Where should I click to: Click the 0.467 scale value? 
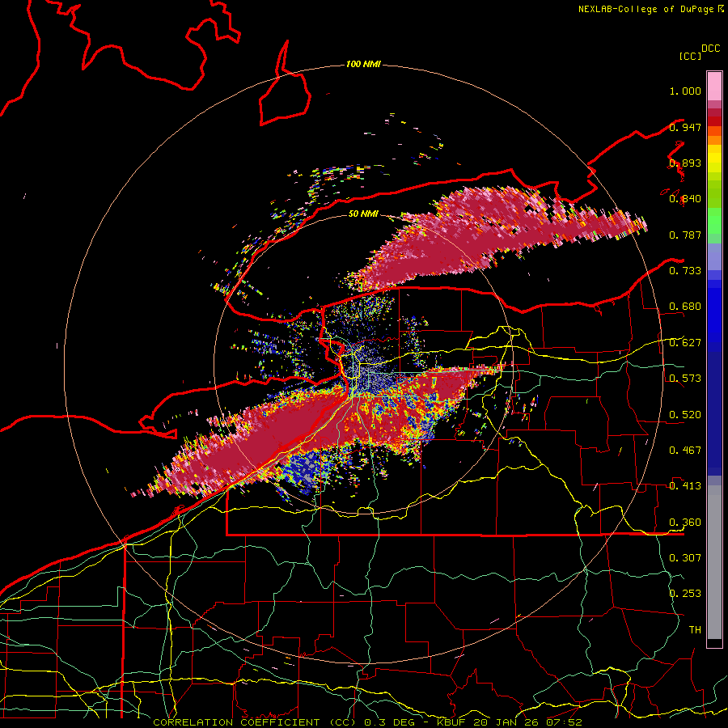click(x=685, y=451)
